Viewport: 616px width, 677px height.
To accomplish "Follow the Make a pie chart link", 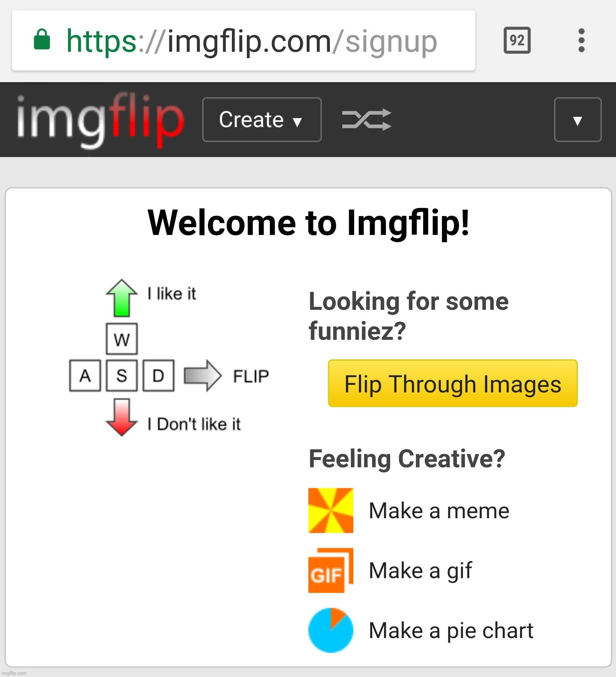I will pyautogui.click(x=450, y=630).
